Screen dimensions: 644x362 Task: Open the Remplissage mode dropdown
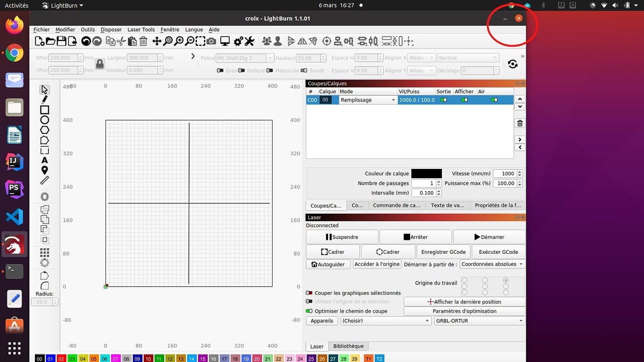[368, 100]
